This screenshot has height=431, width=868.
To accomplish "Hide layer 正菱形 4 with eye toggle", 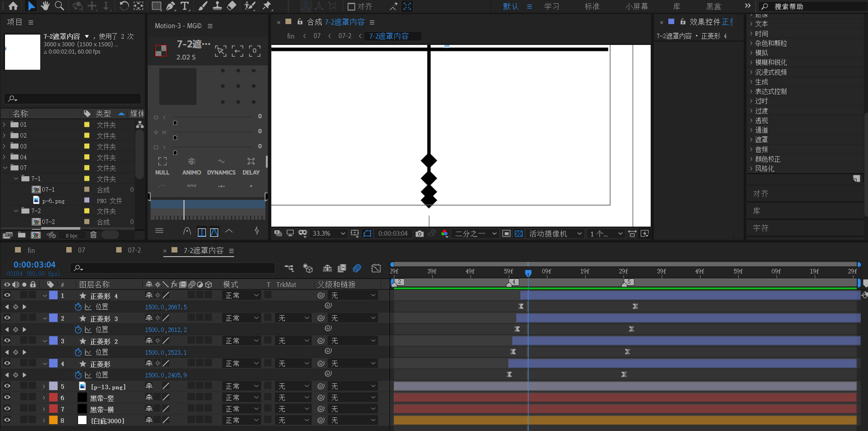I will tap(7, 295).
